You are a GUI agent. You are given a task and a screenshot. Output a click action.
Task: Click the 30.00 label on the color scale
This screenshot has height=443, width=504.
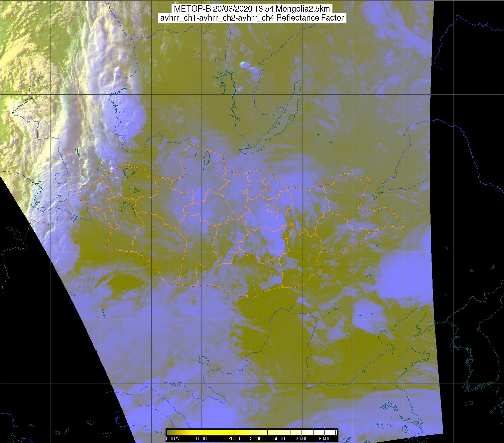(x=256, y=438)
